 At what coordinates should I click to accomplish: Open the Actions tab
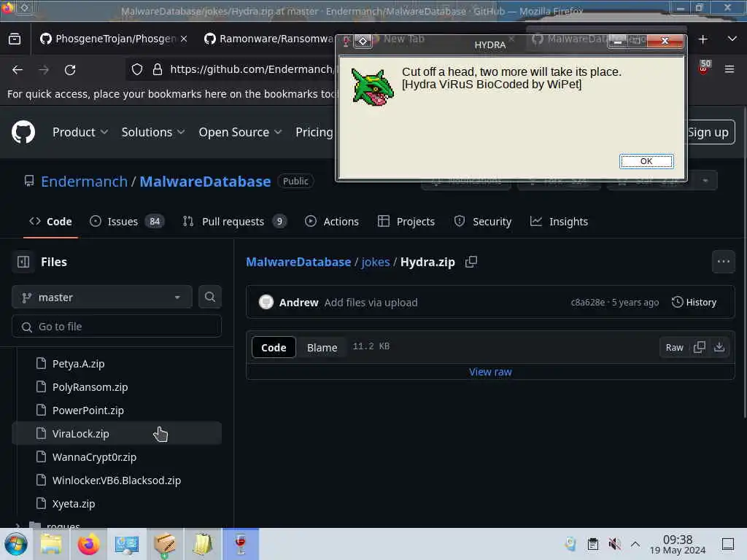tap(332, 222)
